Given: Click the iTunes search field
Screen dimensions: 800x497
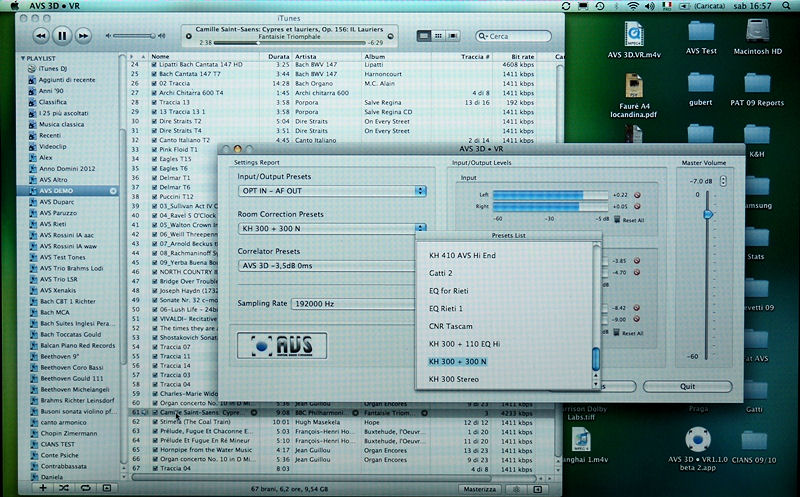Looking at the screenshot, I should click(x=513, y=36).
